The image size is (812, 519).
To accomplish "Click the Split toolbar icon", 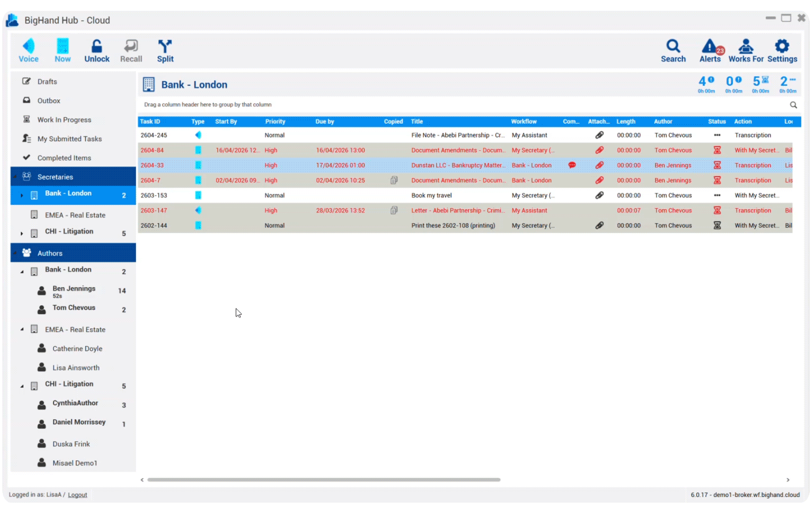I will coord(165,46).
